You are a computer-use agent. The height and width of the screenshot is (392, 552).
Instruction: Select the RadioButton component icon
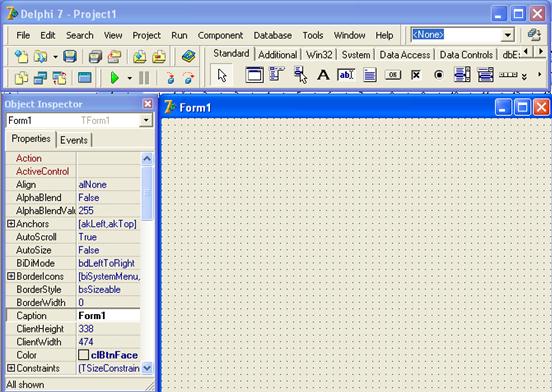[x=439, y=75]
